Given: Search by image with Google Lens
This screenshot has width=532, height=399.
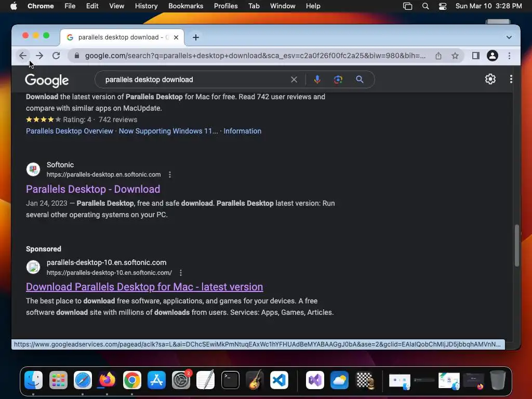Looking at the screenshot, I should (x=338, y=79).
